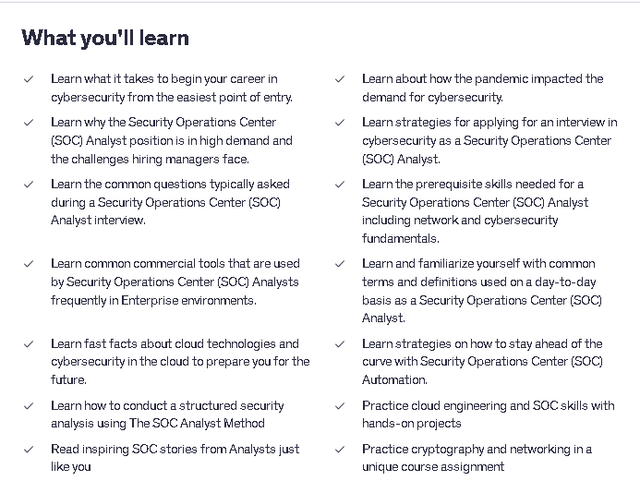Click checkmark beside 'Read inspiring SOC stories'
This screenshot has height=491, width=640.
coord(29,449)
